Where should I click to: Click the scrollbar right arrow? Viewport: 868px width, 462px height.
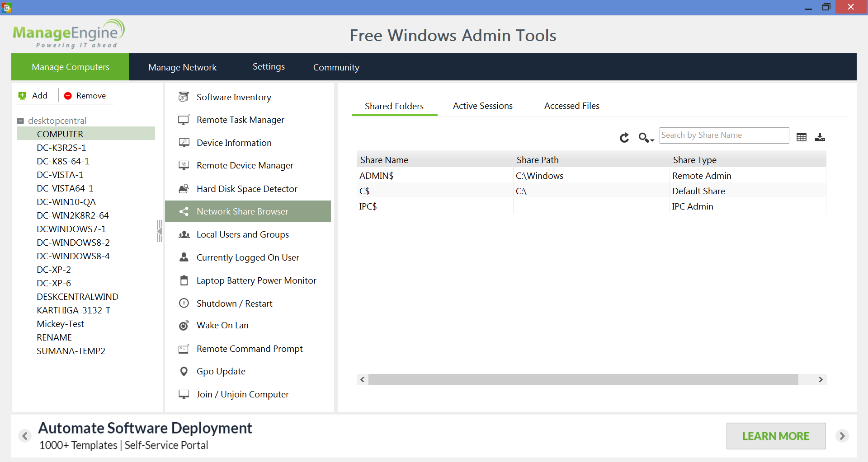click(821, 379)
